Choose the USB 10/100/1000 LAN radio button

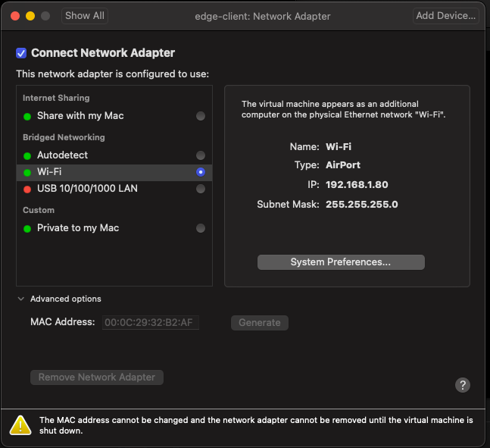(x=200, y=189)
